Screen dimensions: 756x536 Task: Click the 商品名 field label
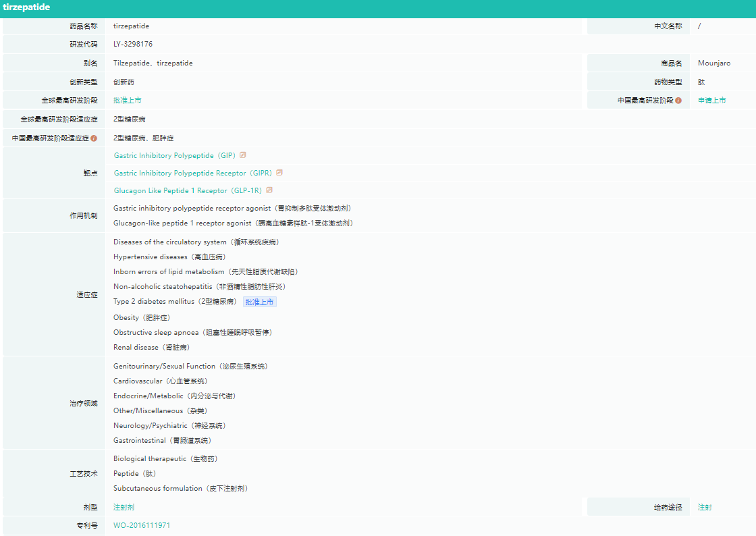click(672, 63)
